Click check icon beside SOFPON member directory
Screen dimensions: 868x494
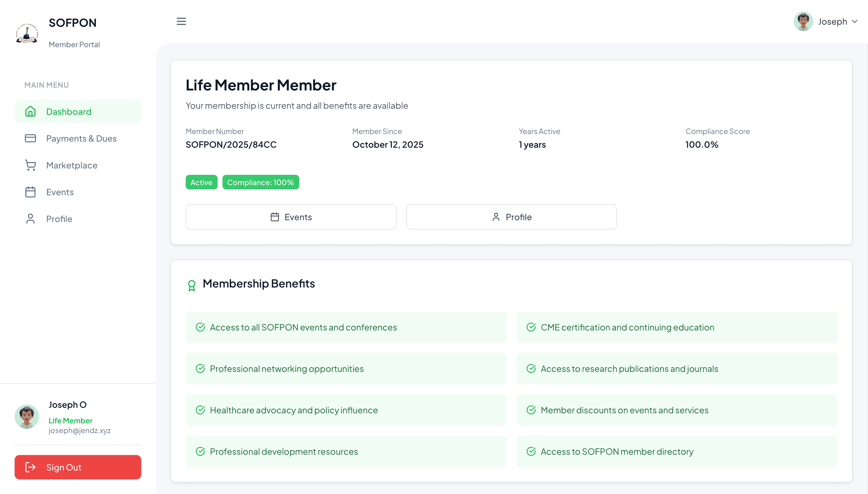point(531,451)
